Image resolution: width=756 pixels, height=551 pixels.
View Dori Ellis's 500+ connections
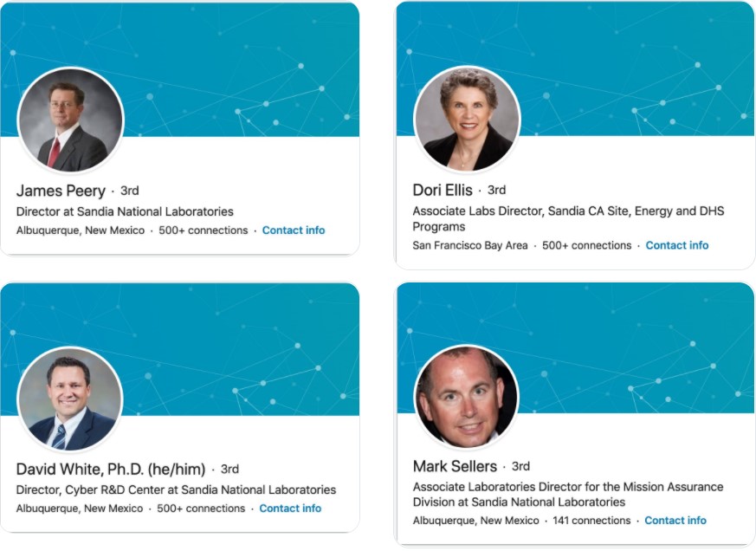(587, 245)
